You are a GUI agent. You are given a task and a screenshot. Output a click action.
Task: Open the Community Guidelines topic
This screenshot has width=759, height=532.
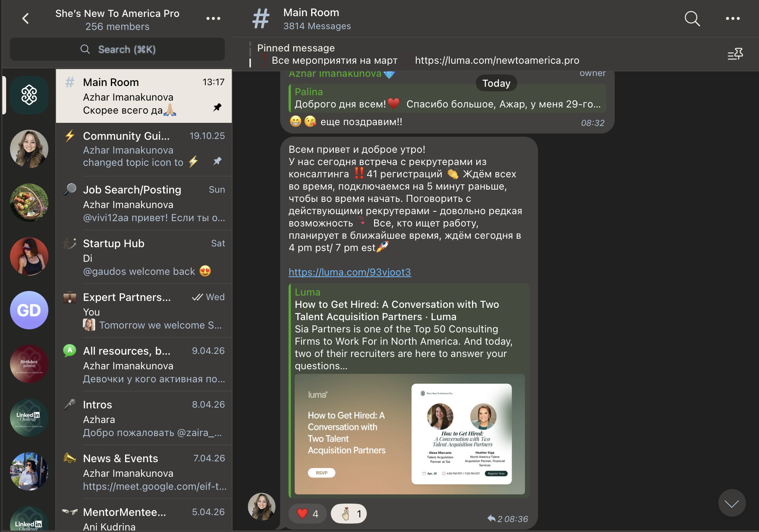pyautogui.click(x=144, y=149)
